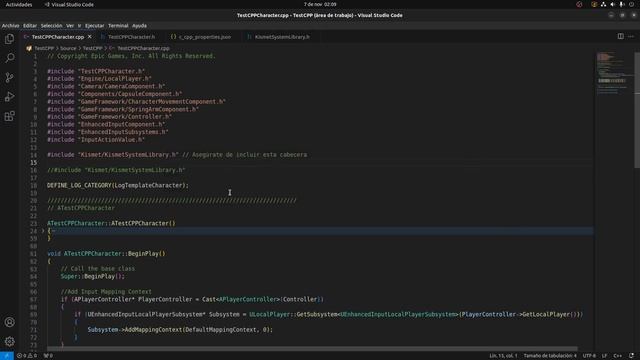Switch to c_cpp_properties.json tab
Screen dimensions: 640x360
click(204, 37)
